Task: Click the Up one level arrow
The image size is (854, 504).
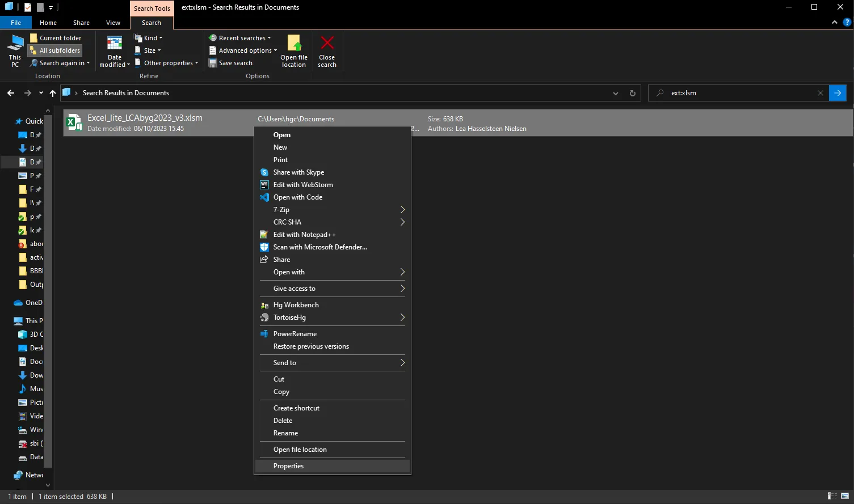Action: (x=53, y=93)
